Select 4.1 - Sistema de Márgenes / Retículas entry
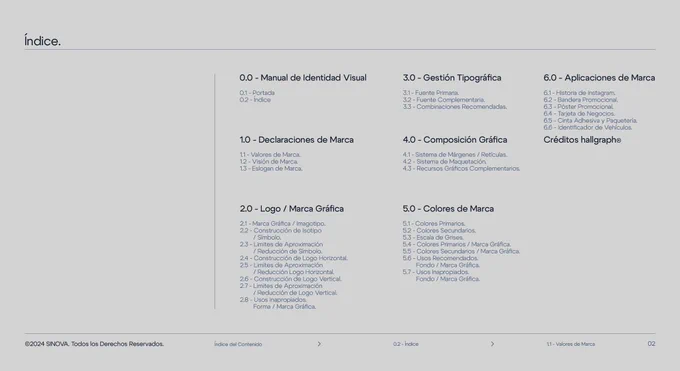 tap(454, 154)
